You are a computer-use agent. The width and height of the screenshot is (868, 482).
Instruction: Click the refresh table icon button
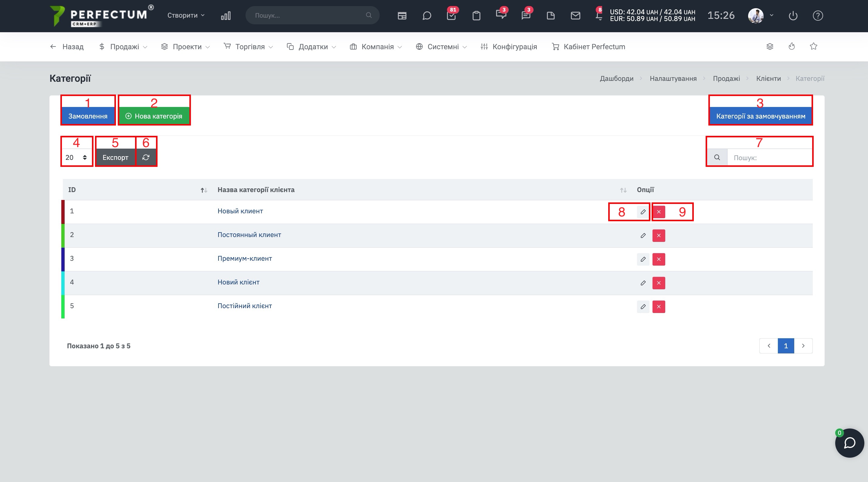coord(146,157)
